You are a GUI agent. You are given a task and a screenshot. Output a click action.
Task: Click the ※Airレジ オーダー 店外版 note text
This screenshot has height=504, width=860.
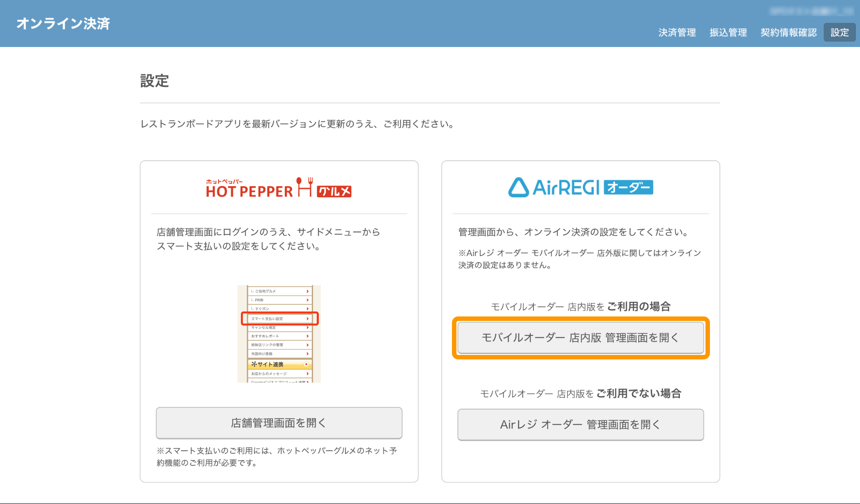tap(580, 259)
